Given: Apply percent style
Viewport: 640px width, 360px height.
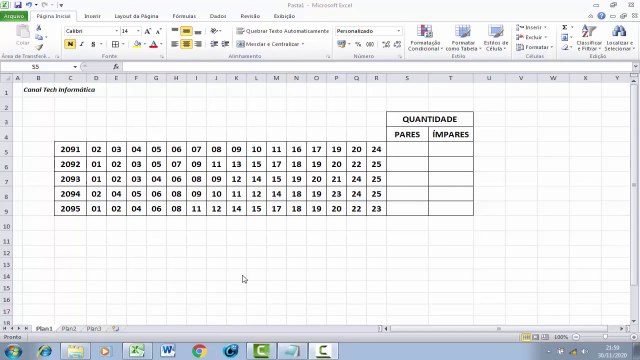Looking at the screenshot, I should [358, 44].
